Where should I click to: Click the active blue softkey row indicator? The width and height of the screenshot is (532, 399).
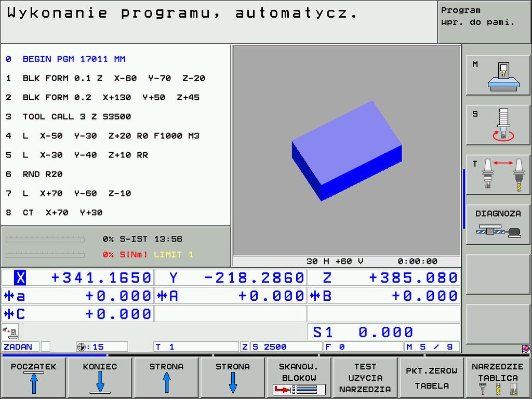[x=55, y=355]
